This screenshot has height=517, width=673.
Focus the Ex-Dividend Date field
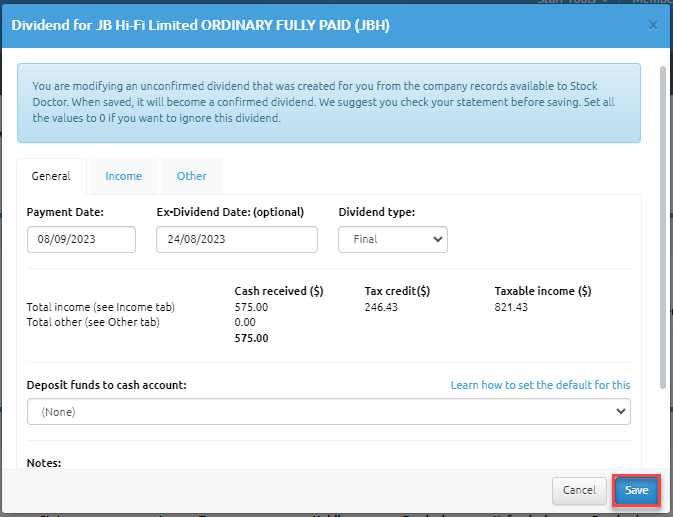pyautogui.click(x=237, y=240)
